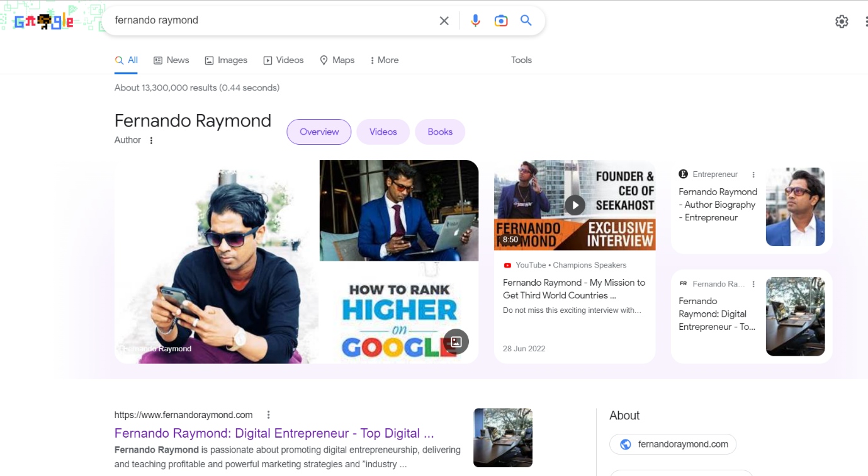868x476 pixels.
Task: Open three-dot options on Fernando Ra... card
Action: (x=753, y=284)
